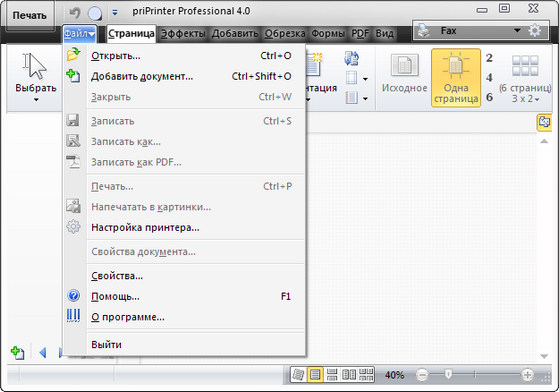The image size is (559, 392).
Task: Select the Одна страница layout
Action: click(456, 78)
